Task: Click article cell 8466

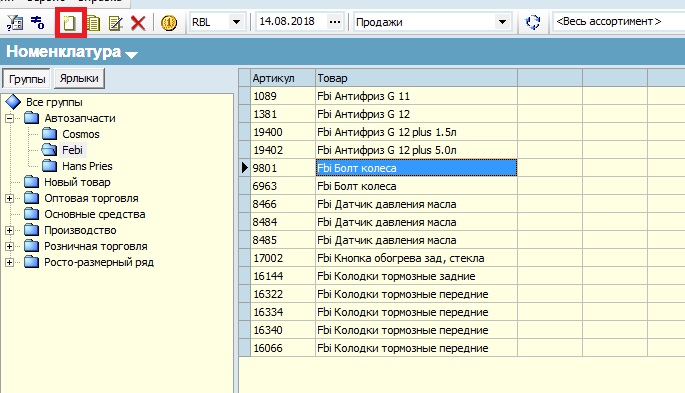Action: (283, 204)
